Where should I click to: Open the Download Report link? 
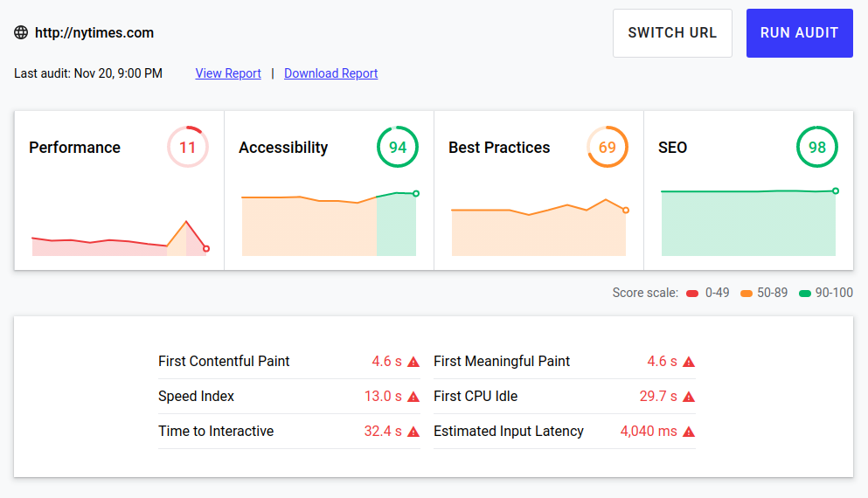tap(331, 73)
